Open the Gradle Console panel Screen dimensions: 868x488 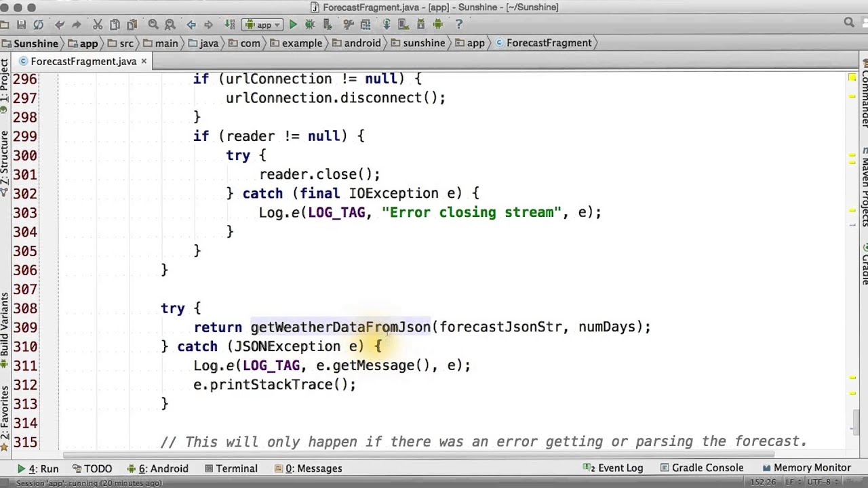pos(702,468)
